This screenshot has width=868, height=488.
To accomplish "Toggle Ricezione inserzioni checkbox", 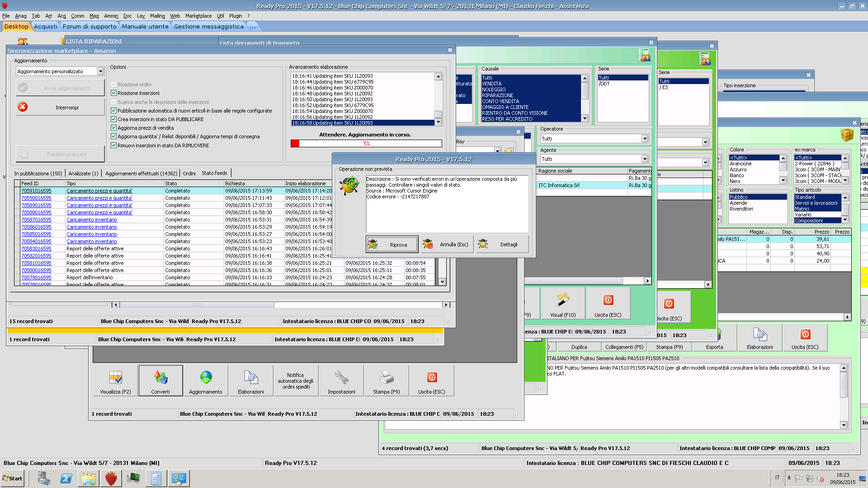I will tap(114, 93).
